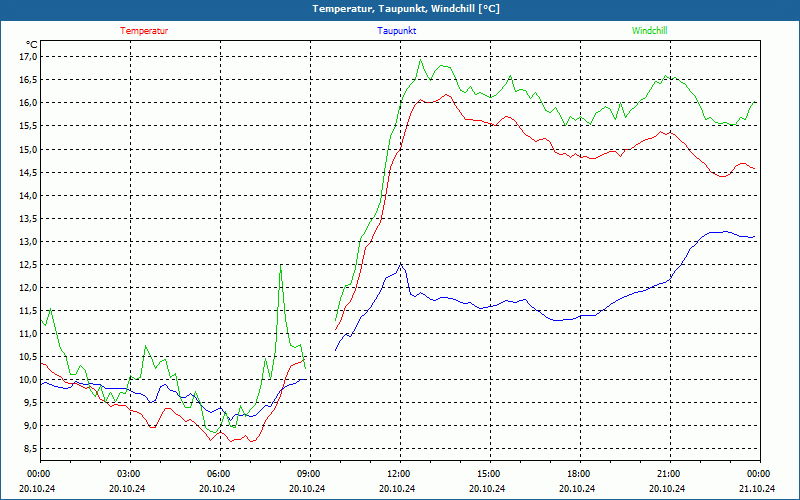
Task: Click the 12,0 y-axis value
Action: click(x=29, y=287)
